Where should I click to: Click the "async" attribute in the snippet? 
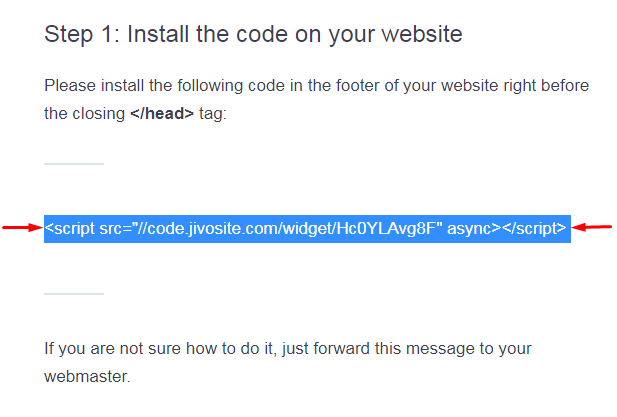(473, 228)
